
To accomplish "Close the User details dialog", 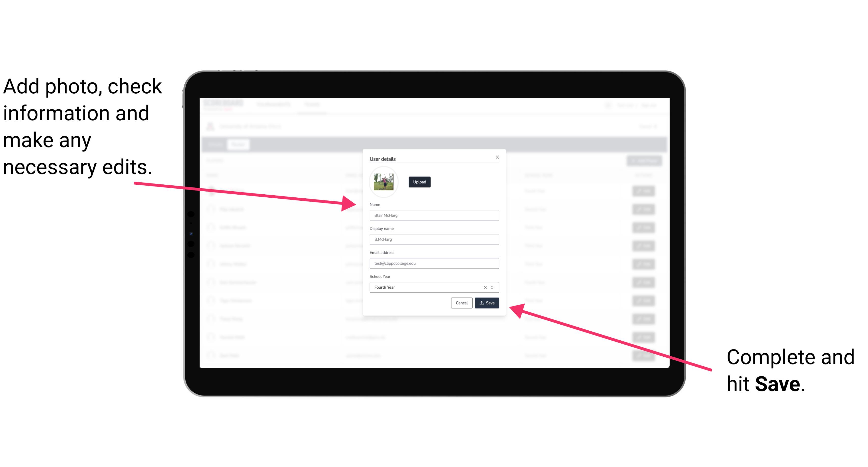I will coord(497,157).
